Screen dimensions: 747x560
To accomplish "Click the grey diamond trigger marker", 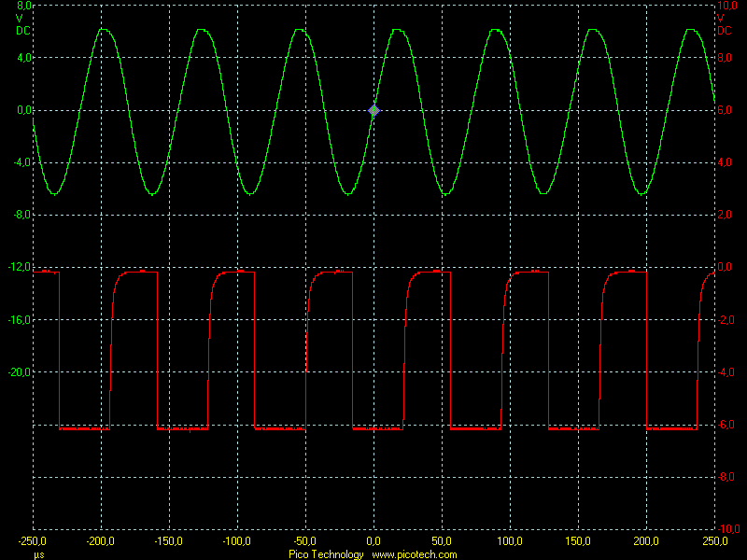I will click(x=374, y=111).
